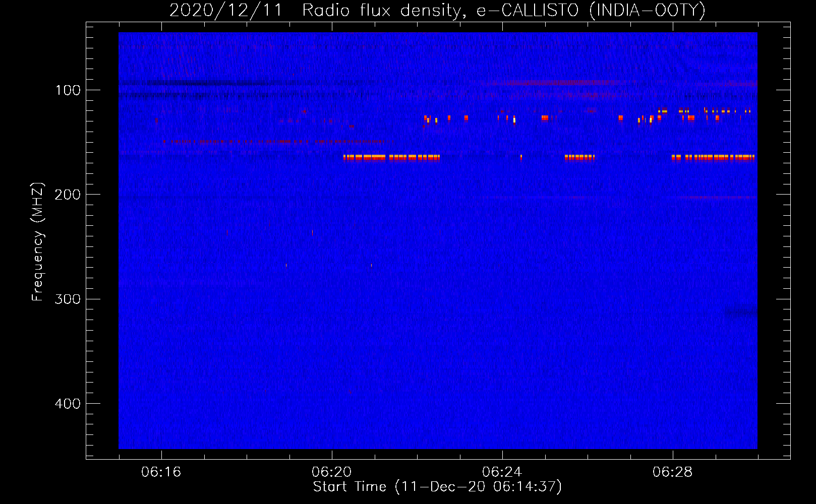The width and height of the screenshot is (816, 504).
Task: Click the 06:24 time axis label
Action: tap(502, 472)
